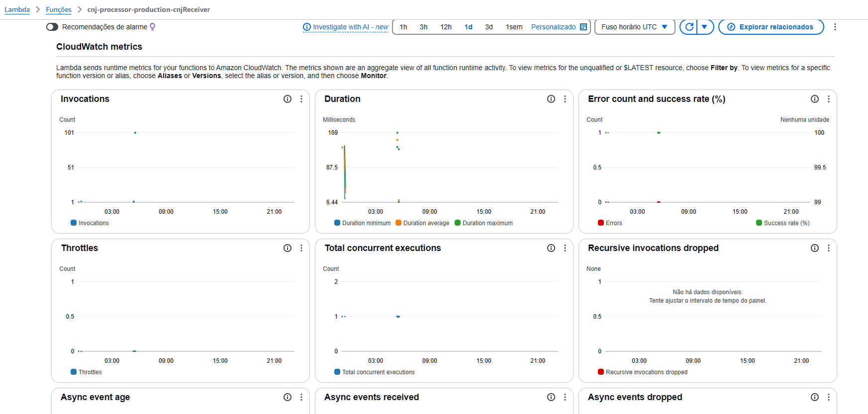Click the Errors red legend swatch
868x414 pixels.
click(x=601, y=223)
